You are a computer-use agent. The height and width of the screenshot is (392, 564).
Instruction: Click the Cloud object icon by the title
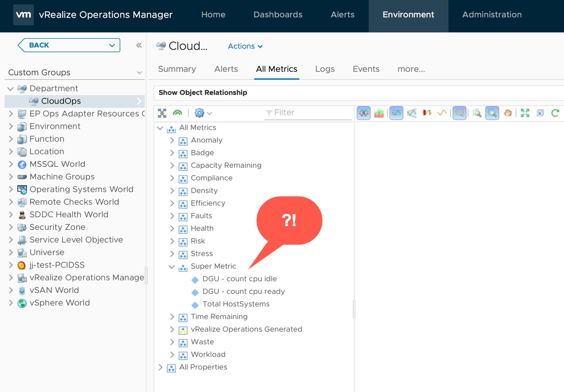click(161, 46)
